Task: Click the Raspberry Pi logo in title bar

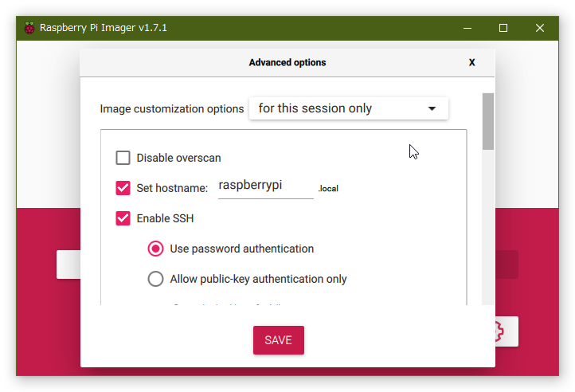Action: [x=29, y=28]
